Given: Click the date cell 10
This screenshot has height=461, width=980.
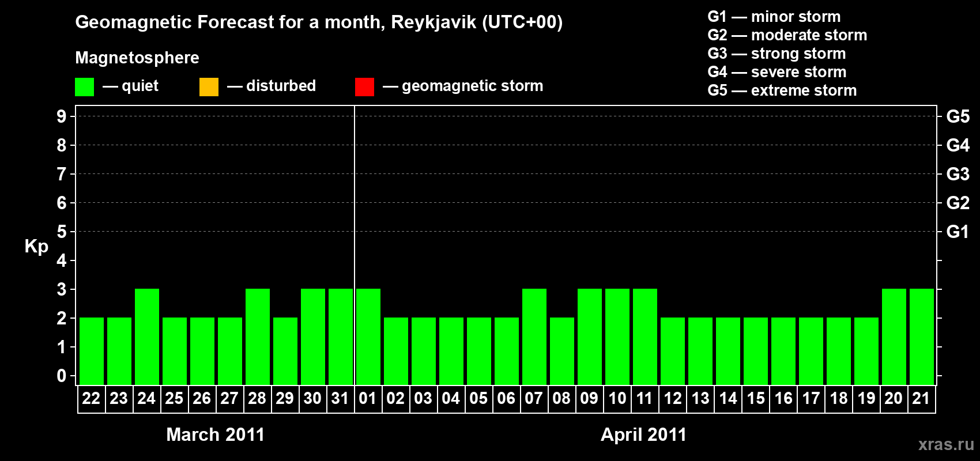Looking at the screenshot, I should click(617, 399).
